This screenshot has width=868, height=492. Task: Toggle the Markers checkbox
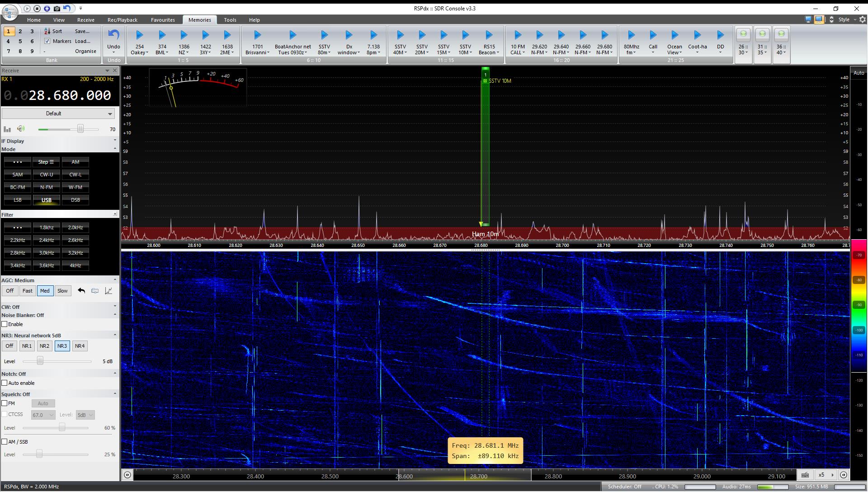pos(47,41)
